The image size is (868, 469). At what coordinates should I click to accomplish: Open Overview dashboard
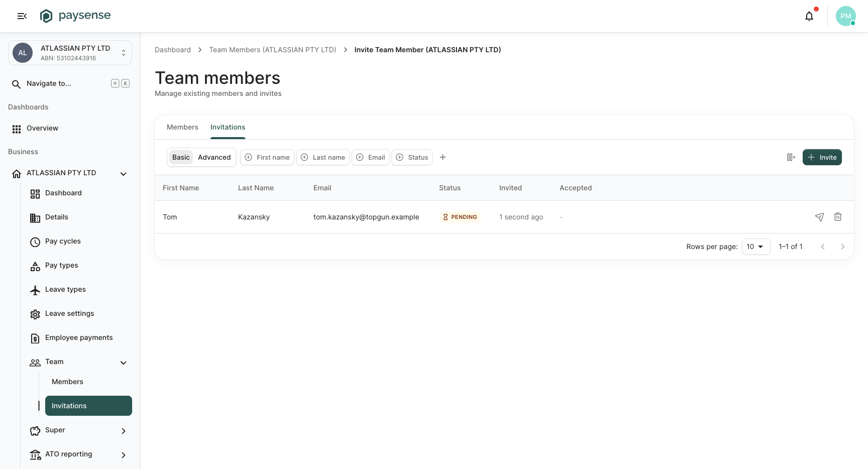tap(70, 129)
